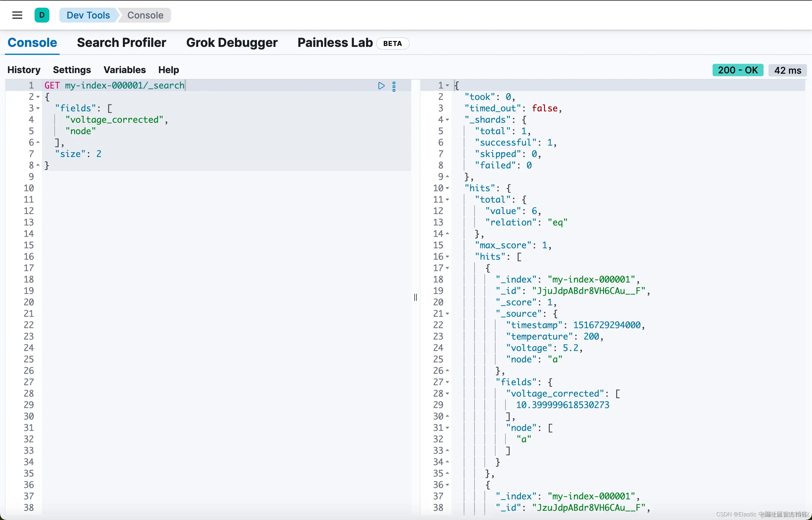Open the Grok Debugger tab

(x=232, y=43)
